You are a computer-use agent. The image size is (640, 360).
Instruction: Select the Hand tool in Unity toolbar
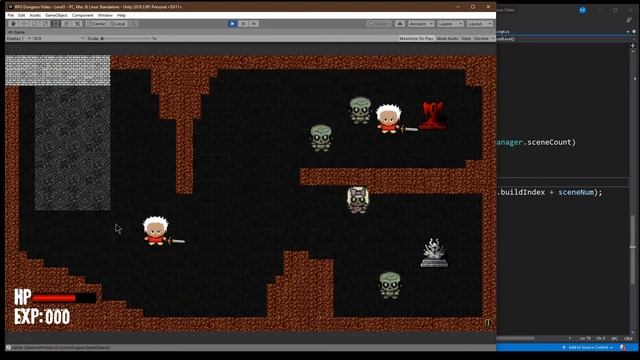click(13, 24)
